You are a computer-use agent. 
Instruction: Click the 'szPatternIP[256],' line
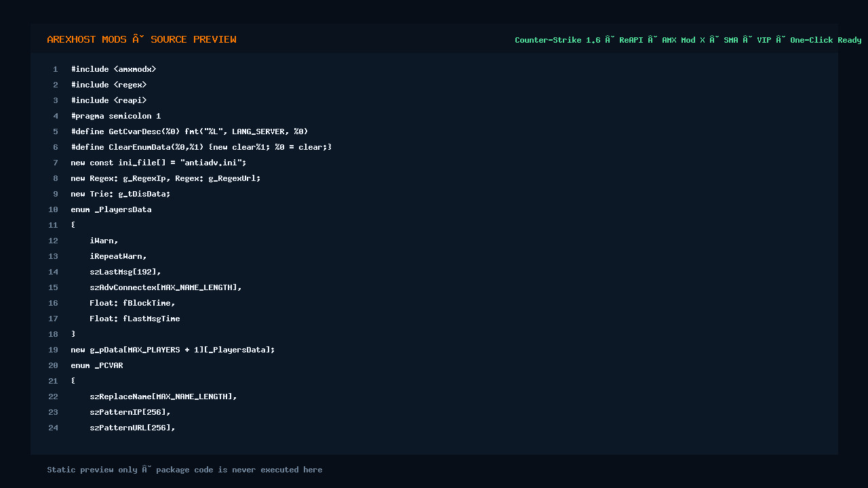pos(130,412)
